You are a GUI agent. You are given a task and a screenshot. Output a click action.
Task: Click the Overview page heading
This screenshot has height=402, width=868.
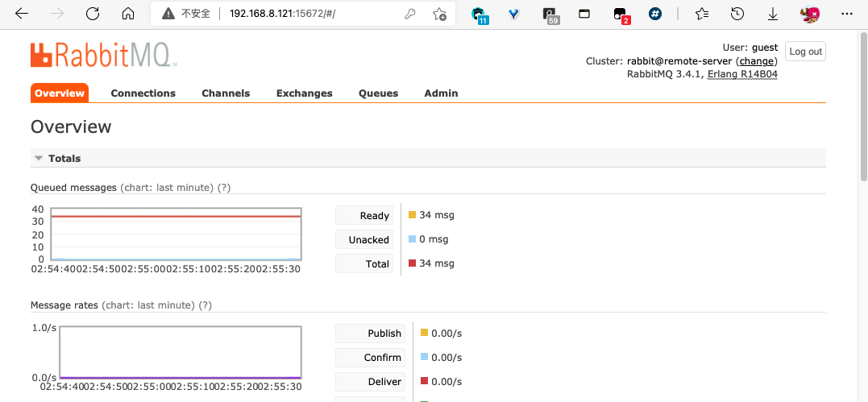[71, 126]
